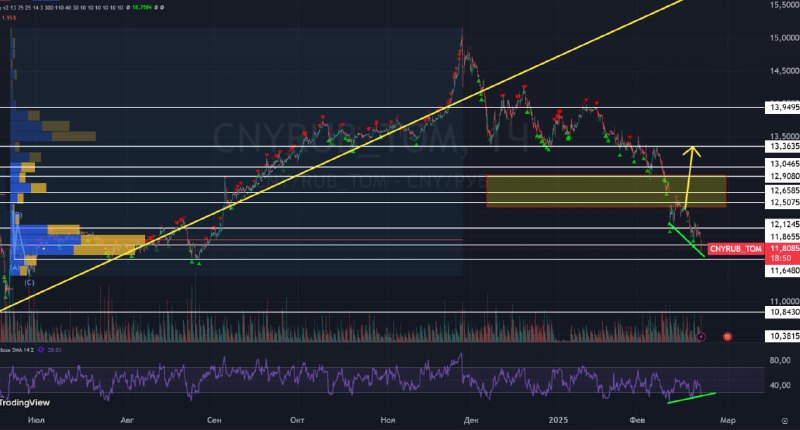Image resolution: width=800 pixels, height=430 pixels.
Task: Select the 11,8655 price level label
Action: [x=783, y=237]
